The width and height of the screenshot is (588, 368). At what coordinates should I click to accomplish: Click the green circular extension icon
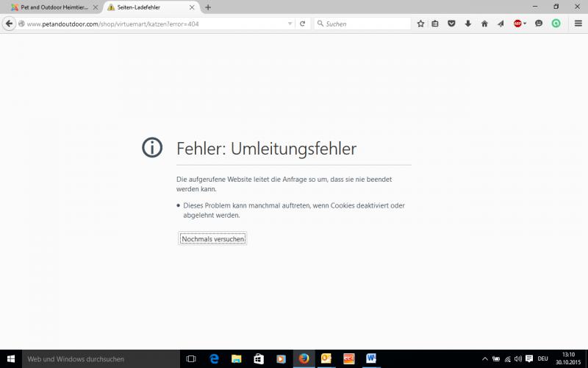[556, 24]
